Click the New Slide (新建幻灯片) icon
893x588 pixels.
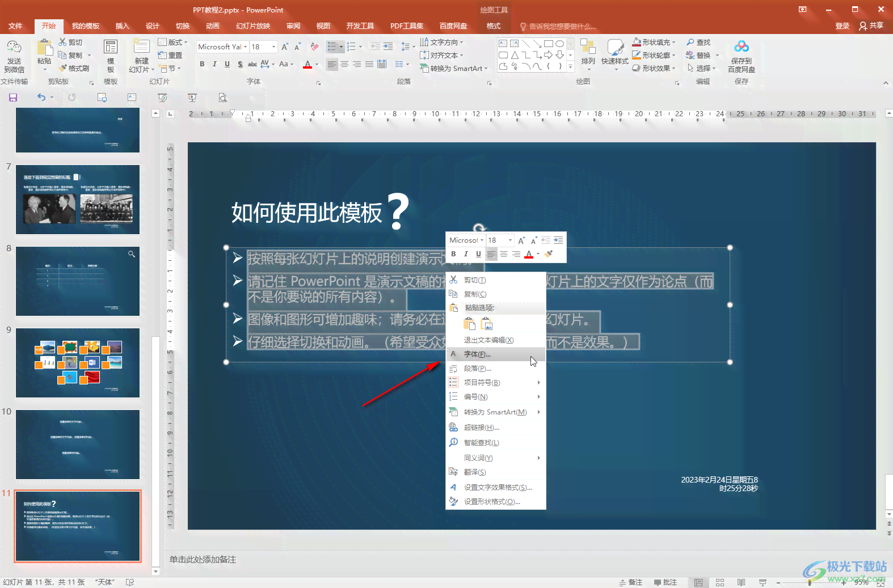[141, 46]
